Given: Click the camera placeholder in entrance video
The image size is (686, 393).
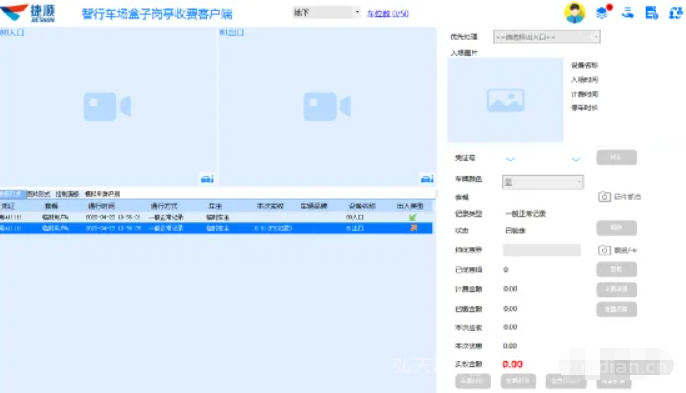Looking at the screenshot, I should [107, 106].
